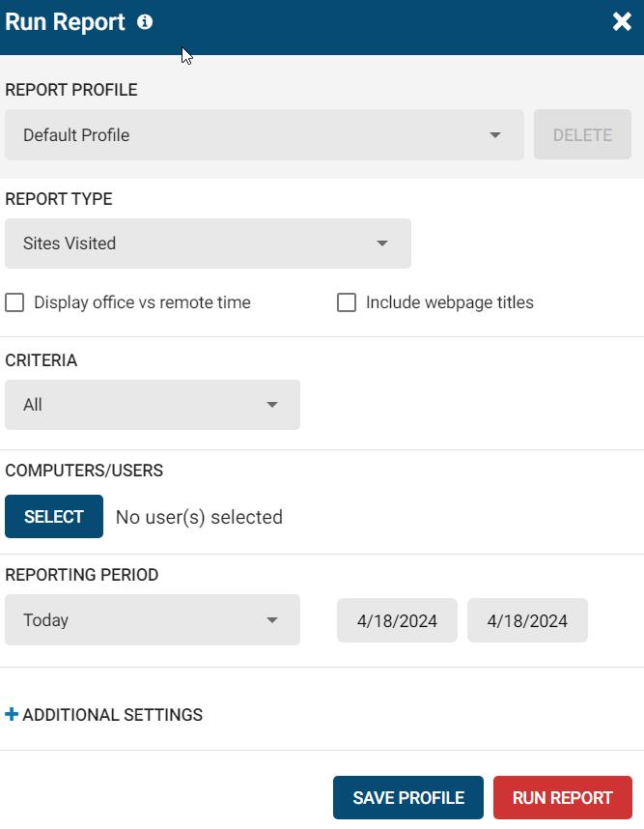
Task: Click the Report Type dropdown arrow
Action: pos(382,243)
